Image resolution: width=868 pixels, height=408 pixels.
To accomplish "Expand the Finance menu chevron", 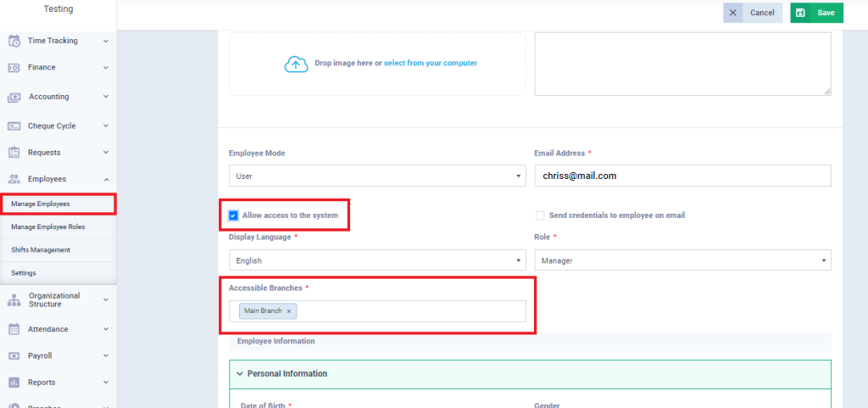I will click(106, 68).
